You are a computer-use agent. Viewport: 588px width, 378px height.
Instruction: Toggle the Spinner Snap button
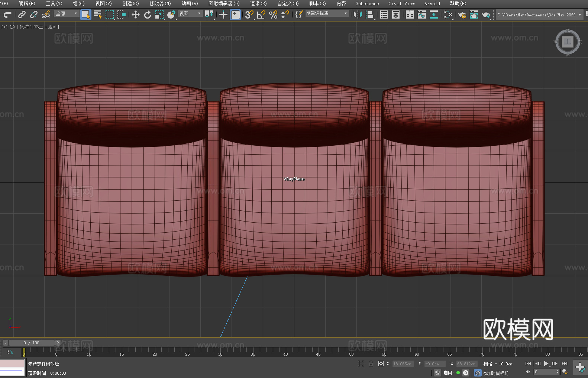[285, 14]
